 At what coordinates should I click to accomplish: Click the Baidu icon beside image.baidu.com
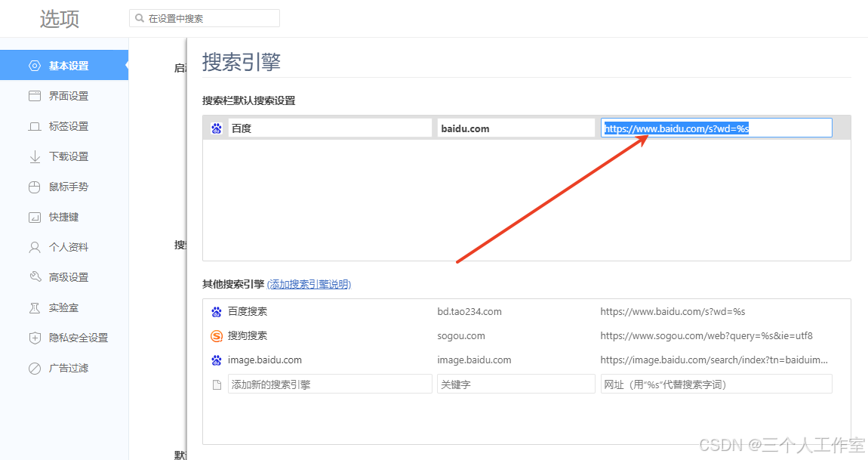(x=217, y=360)
